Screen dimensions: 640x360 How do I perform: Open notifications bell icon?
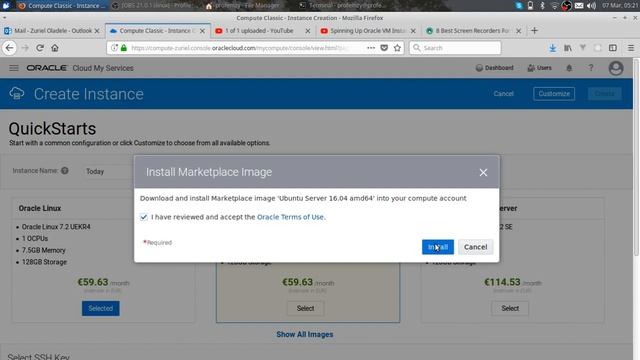(569, 68)
